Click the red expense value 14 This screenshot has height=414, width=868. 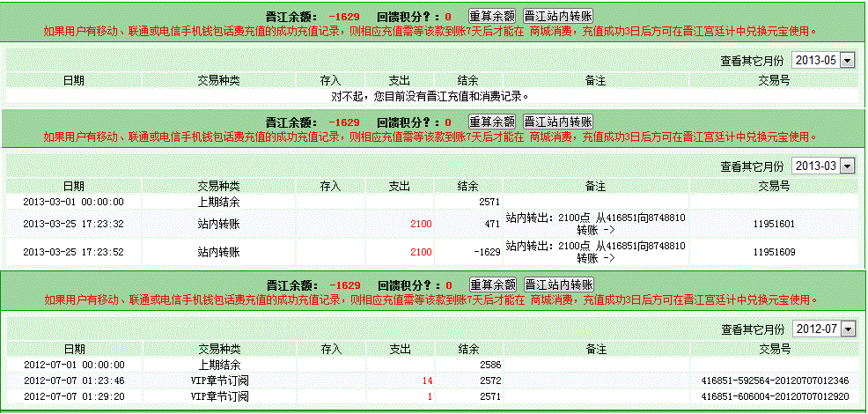(x=427, y=381)
